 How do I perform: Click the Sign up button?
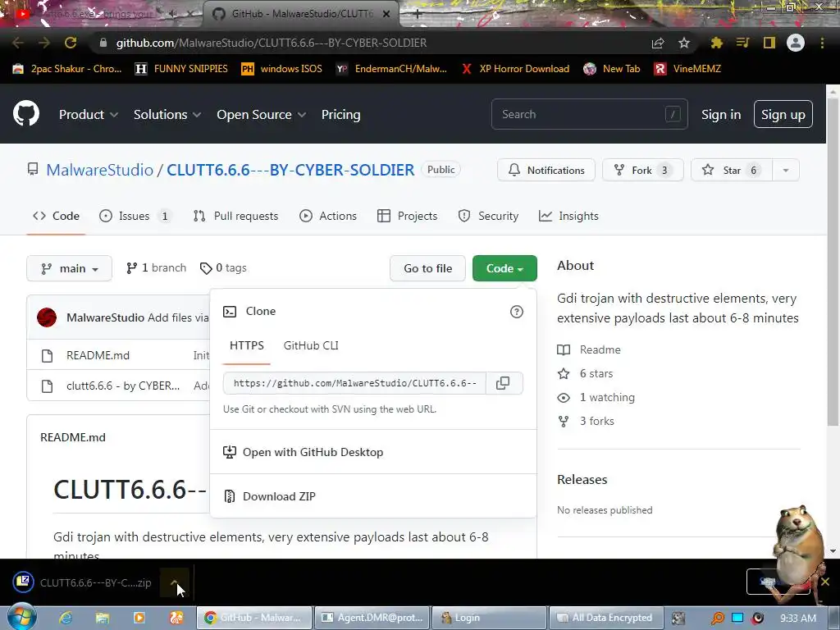783,114
